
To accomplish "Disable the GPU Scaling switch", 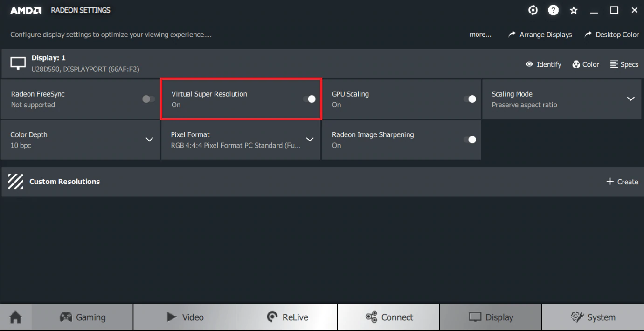I will tap(470, 99).
